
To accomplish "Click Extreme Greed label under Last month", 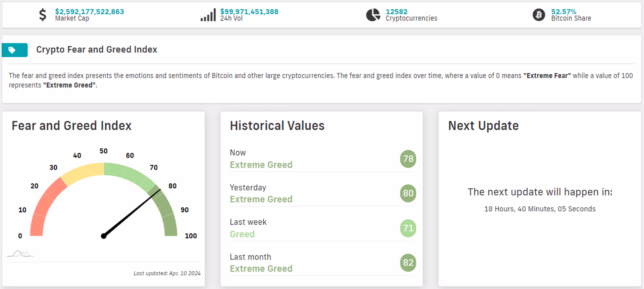I will pos(261,269).
